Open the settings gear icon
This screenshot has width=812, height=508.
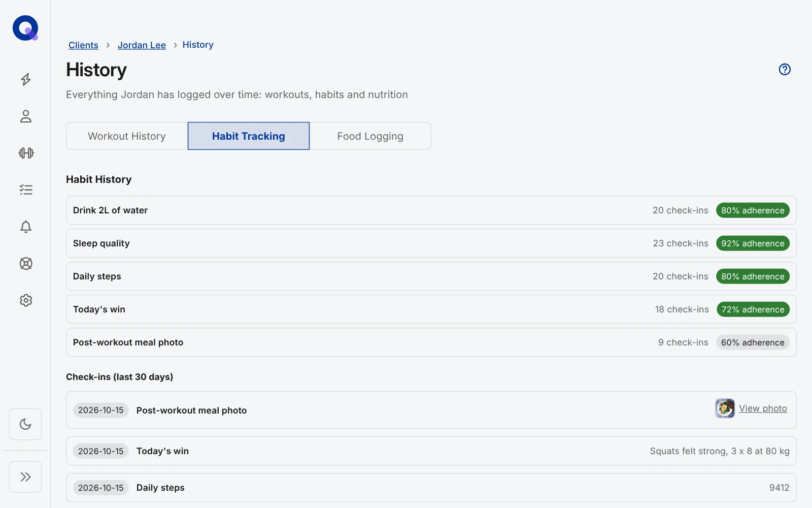(26, 300)
